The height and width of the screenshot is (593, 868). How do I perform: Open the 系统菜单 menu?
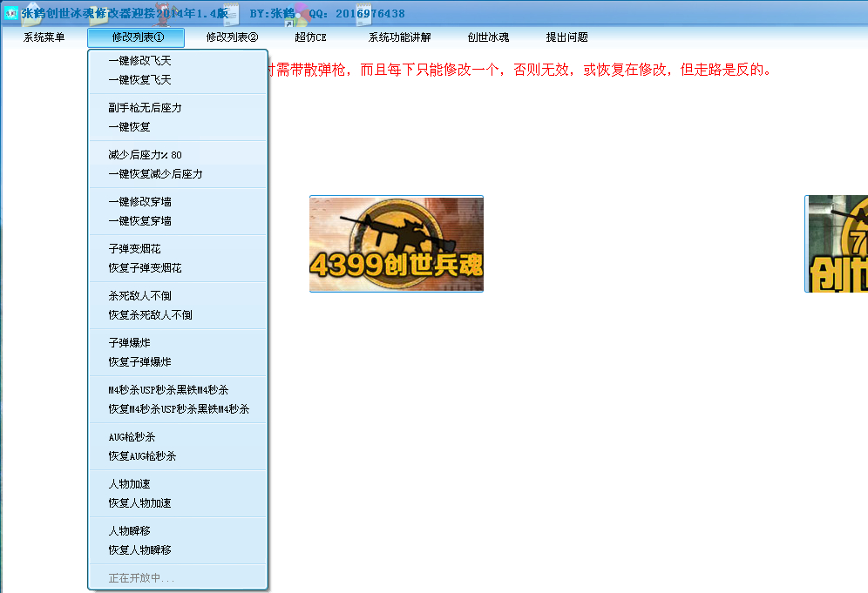[44, 37]
